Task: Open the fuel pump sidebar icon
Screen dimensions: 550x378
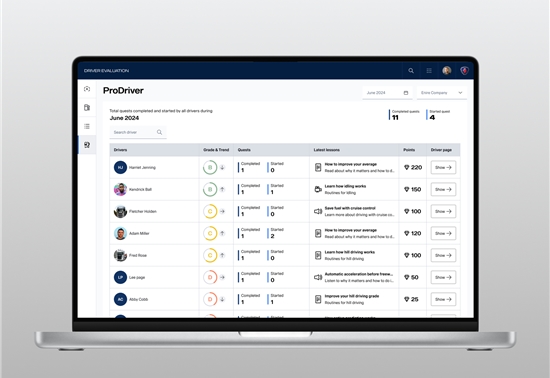Action: point(87,108)
